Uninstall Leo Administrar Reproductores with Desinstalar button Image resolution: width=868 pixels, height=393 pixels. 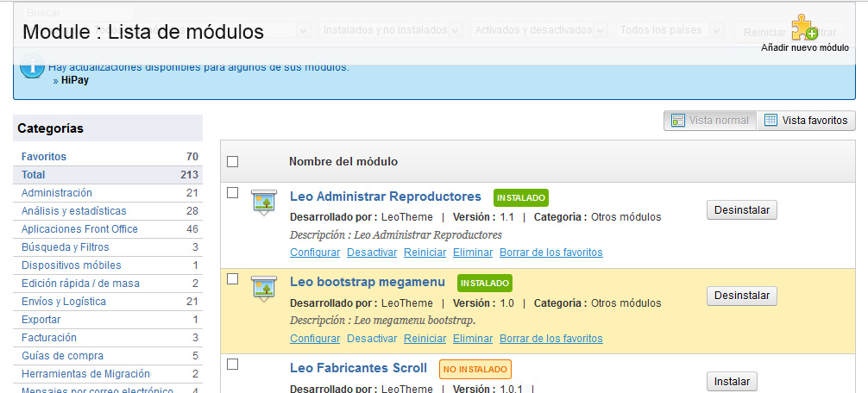point(742,210)
